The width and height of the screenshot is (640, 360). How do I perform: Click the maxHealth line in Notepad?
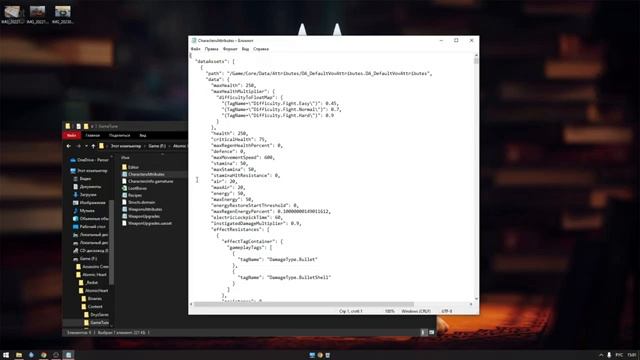(x=234, y=85)
